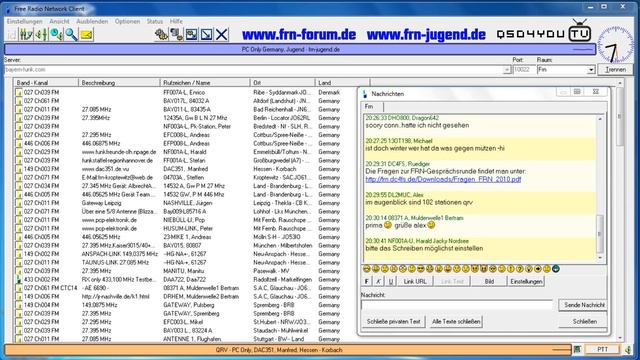Image resolution: width=640 pixels, height=360 pixels.
Task: Sort by Land column header
Action: pyautogui.click(x=342, y=83)
